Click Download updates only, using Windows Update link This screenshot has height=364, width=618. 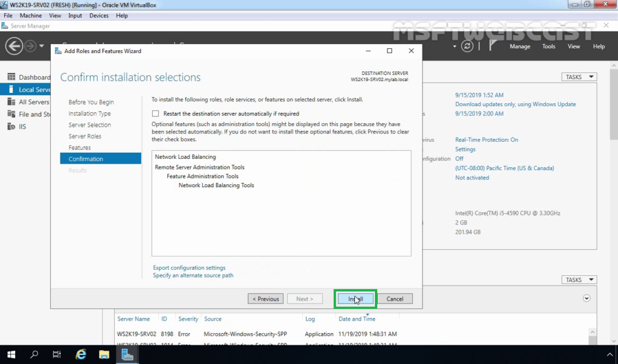[515, 104]
